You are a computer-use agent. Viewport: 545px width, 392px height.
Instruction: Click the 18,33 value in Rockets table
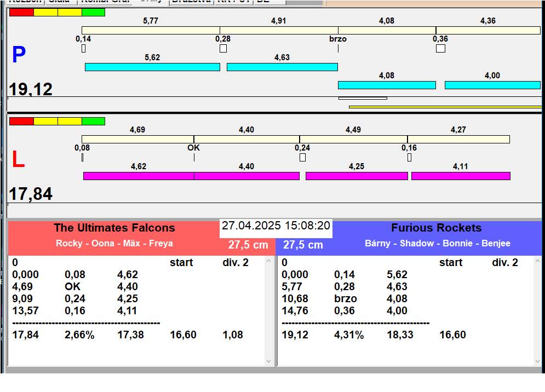(x=400, y=335)
